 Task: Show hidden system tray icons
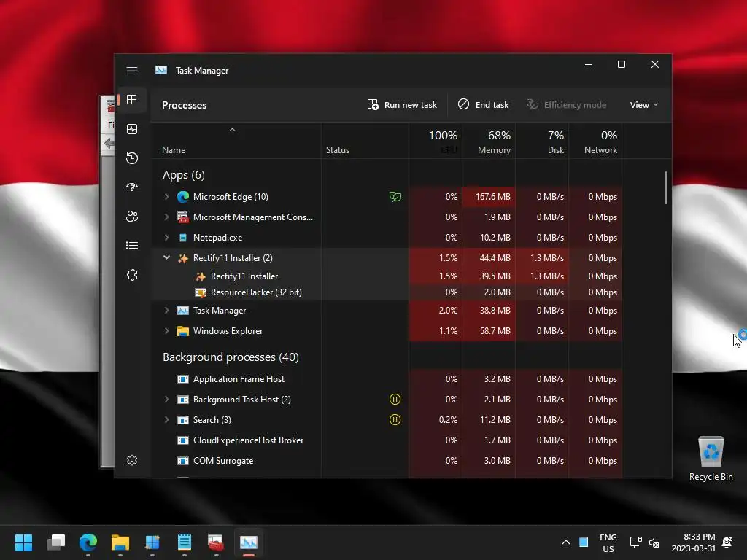tap(565, 542)
